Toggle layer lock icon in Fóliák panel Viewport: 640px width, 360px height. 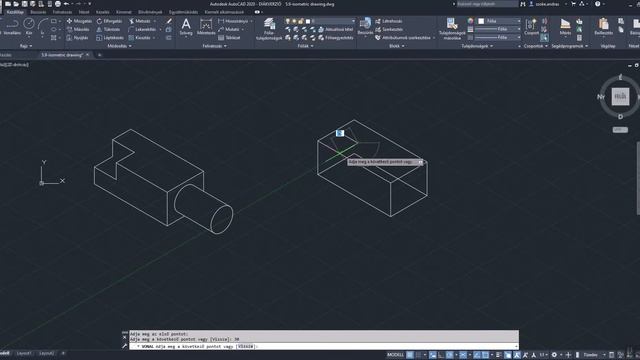click(301, 21)
